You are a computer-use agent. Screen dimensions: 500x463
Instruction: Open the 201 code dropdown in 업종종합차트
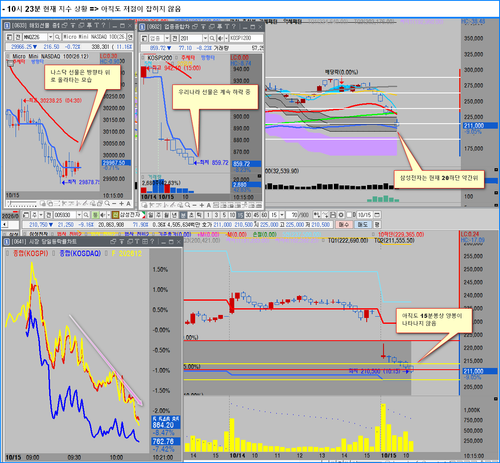coord(205,38)
